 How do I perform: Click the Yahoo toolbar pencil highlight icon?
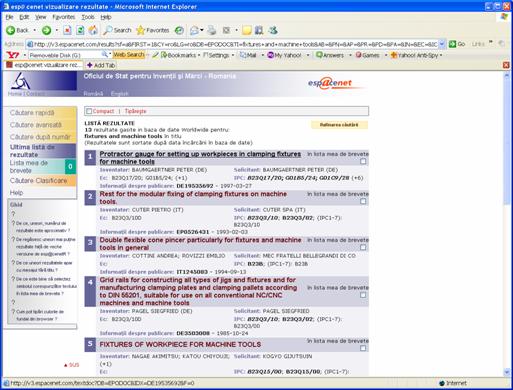click(155, 55)
